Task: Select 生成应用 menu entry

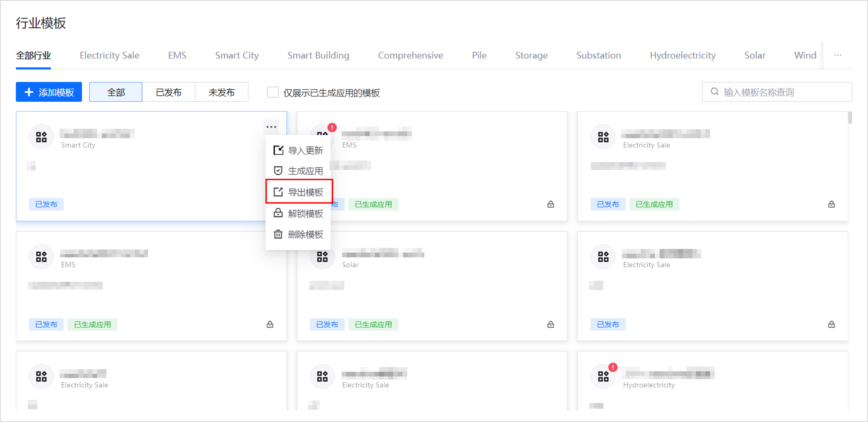Action: click(x=298, y=171)
